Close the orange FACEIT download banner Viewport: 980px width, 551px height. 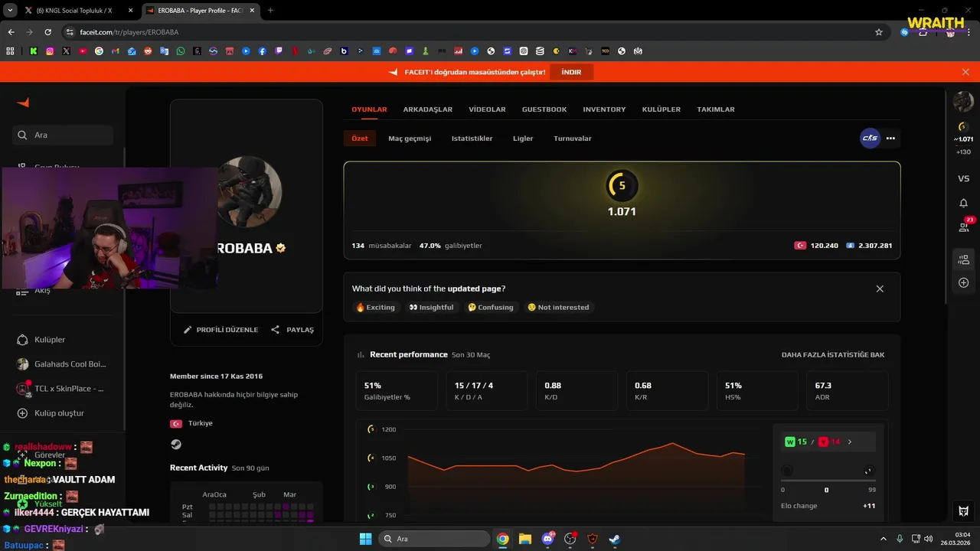[965, 72]
